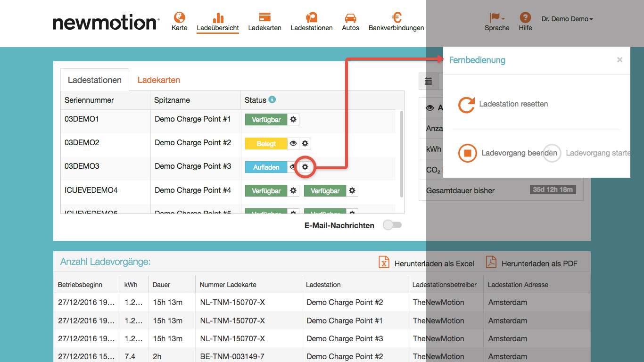
Task: Open gear settings for 03DEMO2
Action: coord(305,143)
